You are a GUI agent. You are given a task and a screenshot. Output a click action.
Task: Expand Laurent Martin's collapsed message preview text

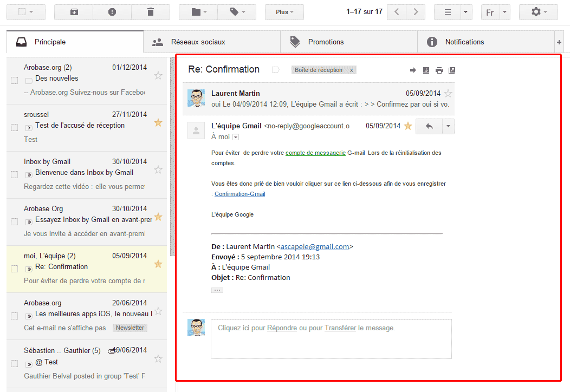pos(330,104)
